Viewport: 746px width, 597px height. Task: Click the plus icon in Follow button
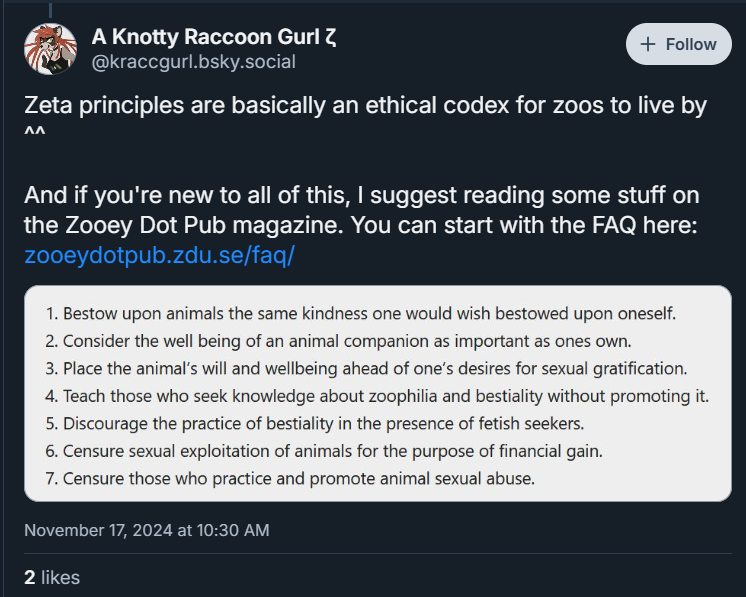pos(648,45)
